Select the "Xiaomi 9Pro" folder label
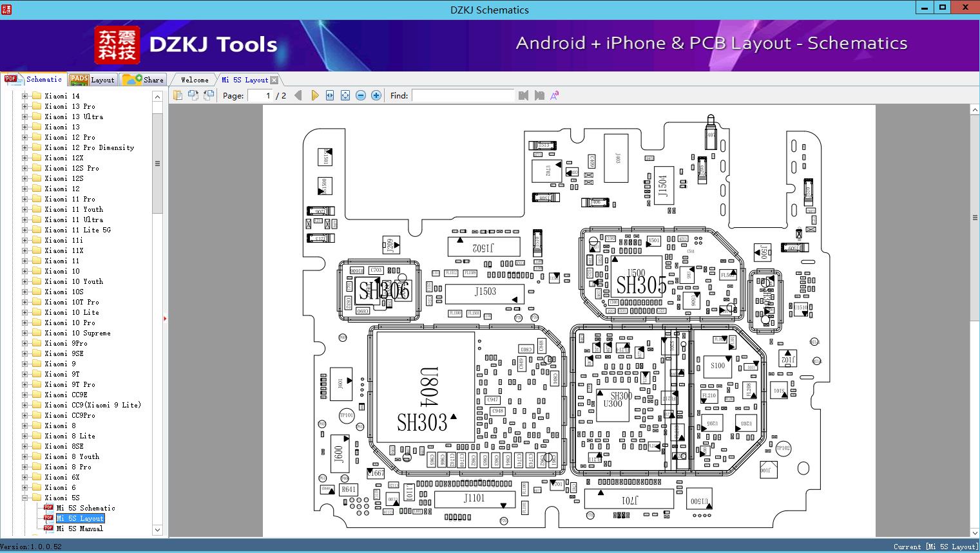Image resolution: width=980 pixels, height=553 pixels. [x=66, y=343]
